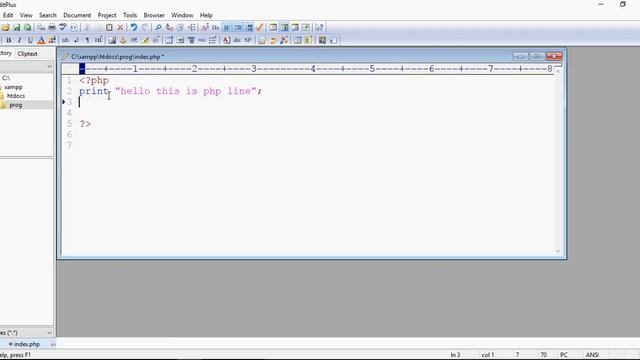Viewport: 640px width, 360px height.
Task: Click the editor scrollbar up arrow
Action: pyautogui.click(x=558, y=71)
